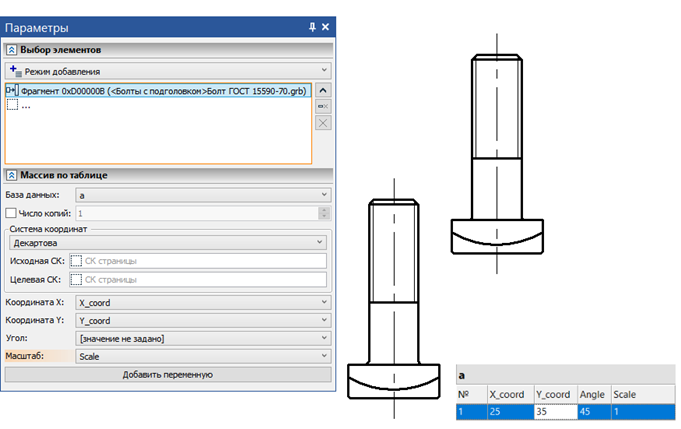Select the Angle cell with value 45

tap(594, 412)
